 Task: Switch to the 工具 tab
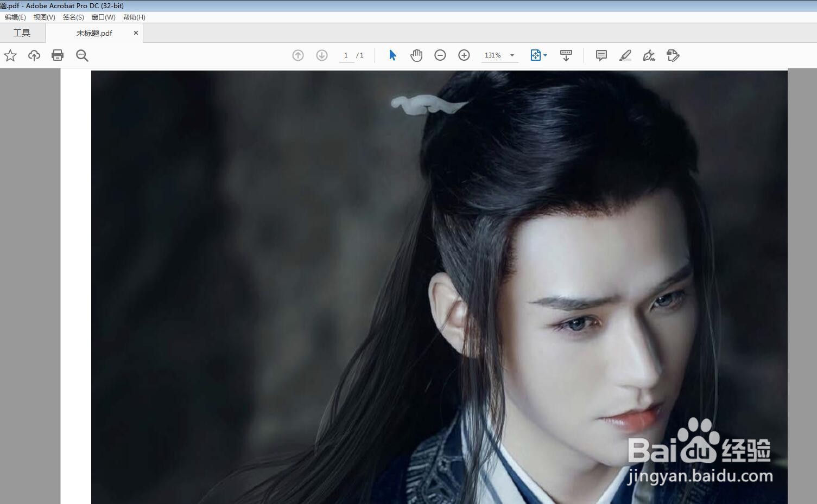[x=22, y=33]
